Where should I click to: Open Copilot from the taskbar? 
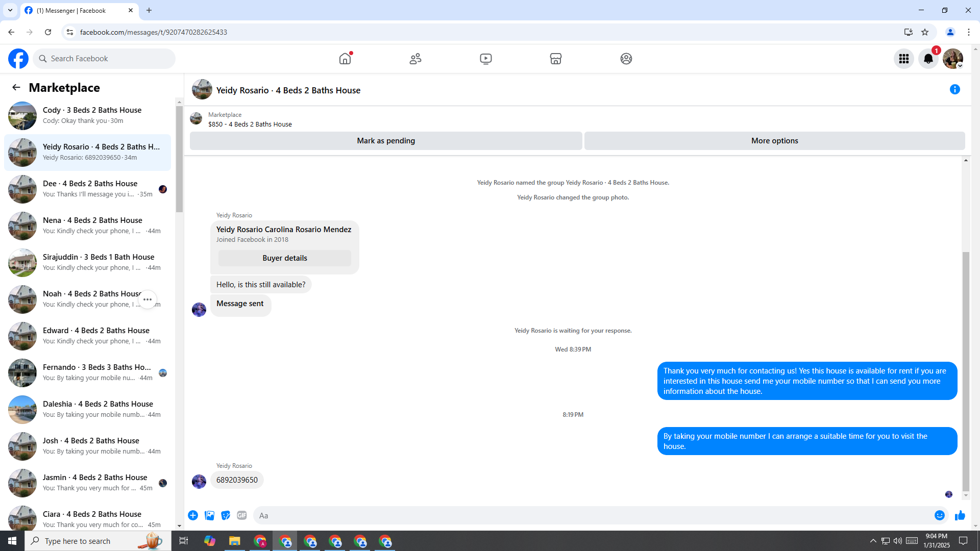[210, 541]
